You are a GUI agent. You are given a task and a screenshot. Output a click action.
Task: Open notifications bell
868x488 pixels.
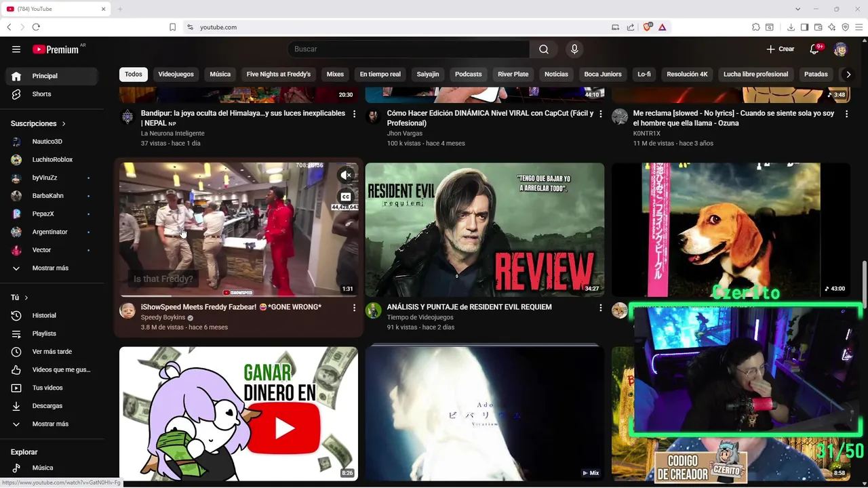[814, 49]
